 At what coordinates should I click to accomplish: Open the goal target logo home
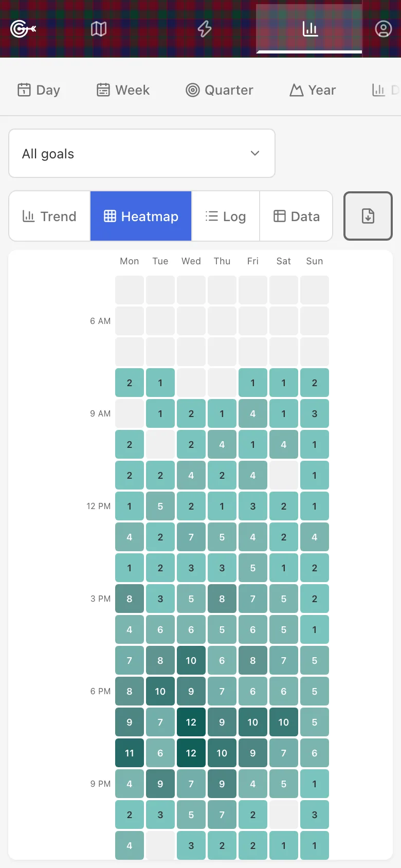click(23, 29)
